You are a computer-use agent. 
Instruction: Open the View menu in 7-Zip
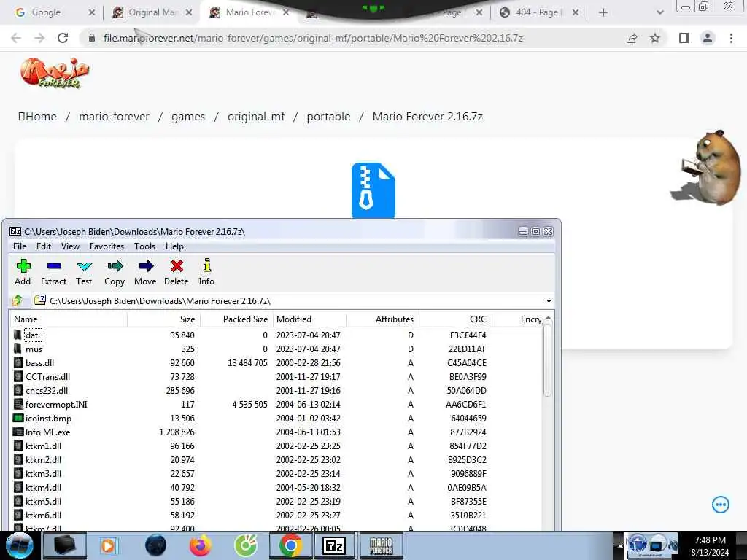tap(70, 246)
